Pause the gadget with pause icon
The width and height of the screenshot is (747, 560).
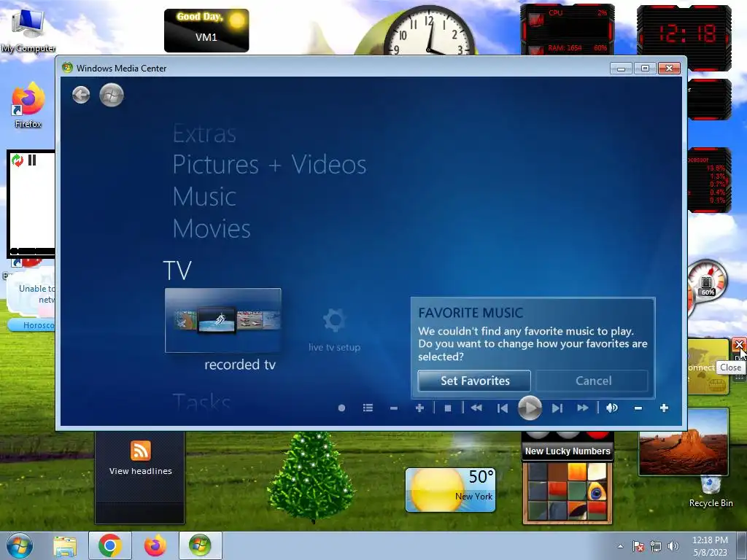click(x=32, y=160)
